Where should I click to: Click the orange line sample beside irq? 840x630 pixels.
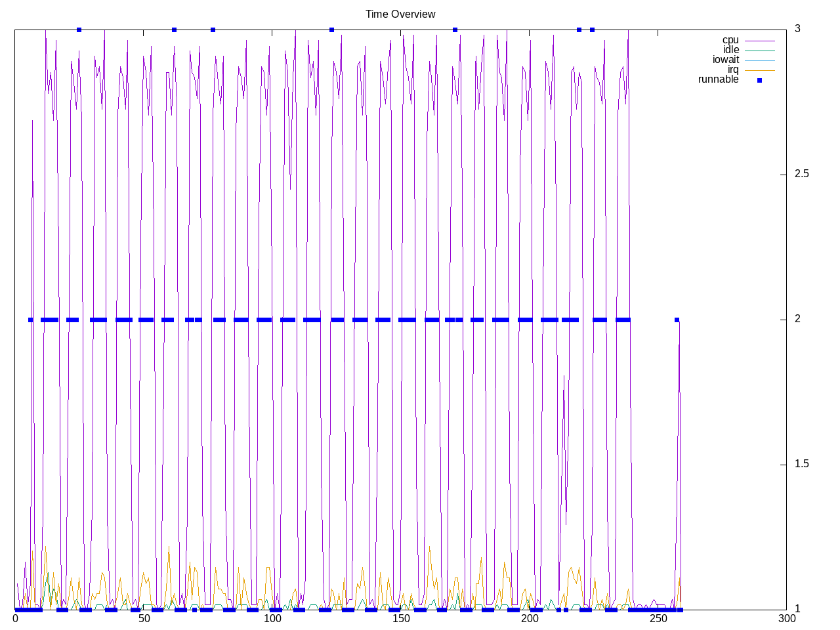click(x=759, y=70)
